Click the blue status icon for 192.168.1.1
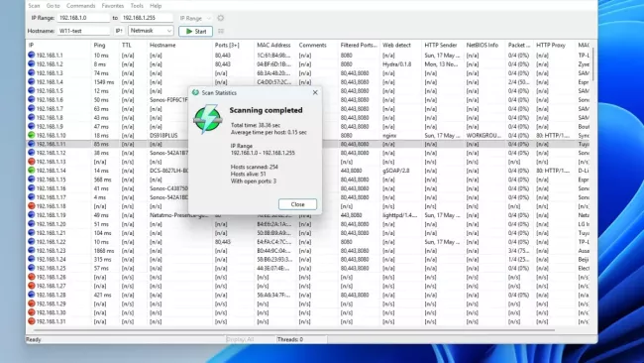644x363 pixels. (32, 55)
